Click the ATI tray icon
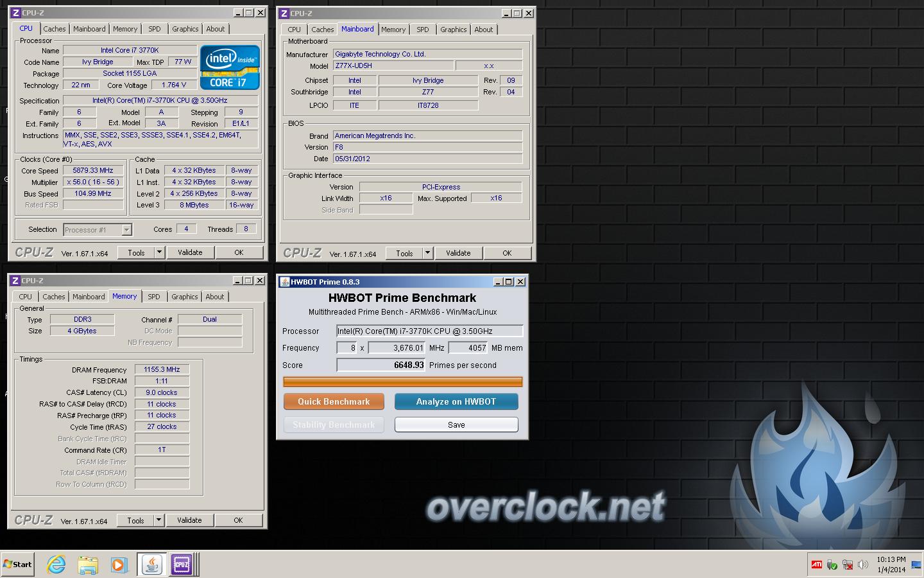The image size is (924, 578). [x=817, y=565]
